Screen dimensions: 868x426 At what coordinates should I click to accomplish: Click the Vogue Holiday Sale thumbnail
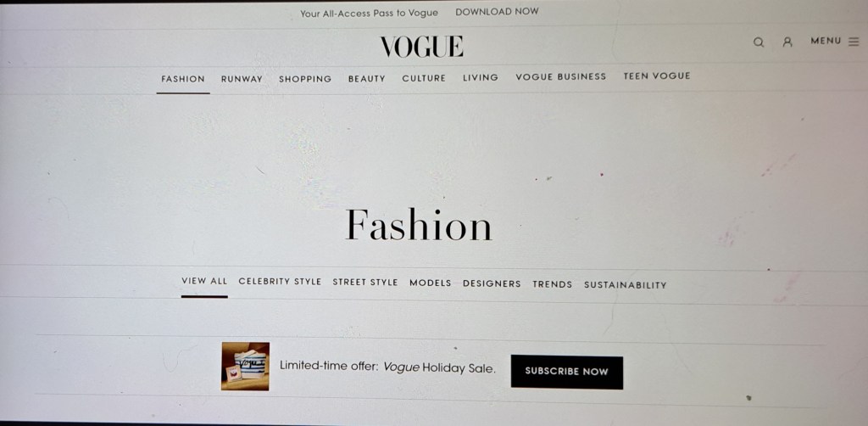click(245, 366)
